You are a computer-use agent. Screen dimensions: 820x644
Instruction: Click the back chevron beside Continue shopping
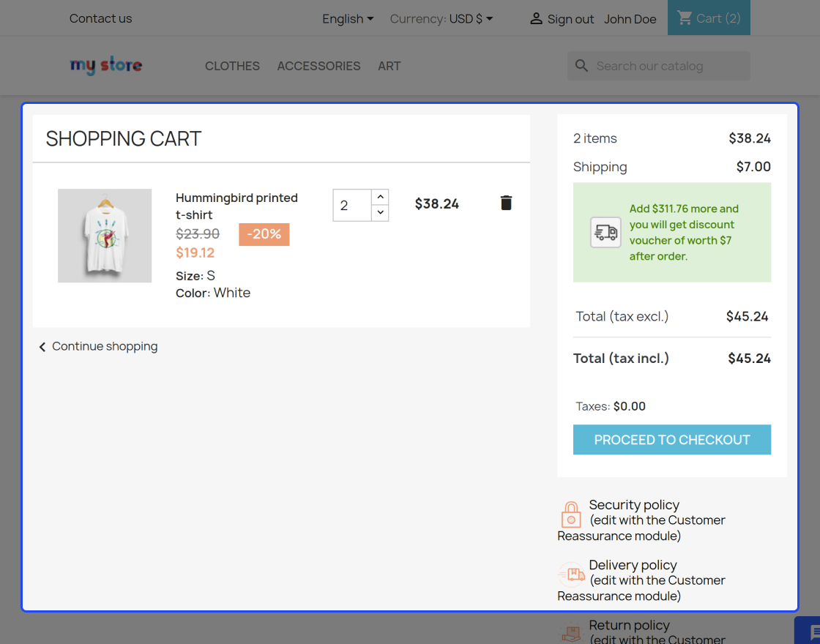point(42,347)
